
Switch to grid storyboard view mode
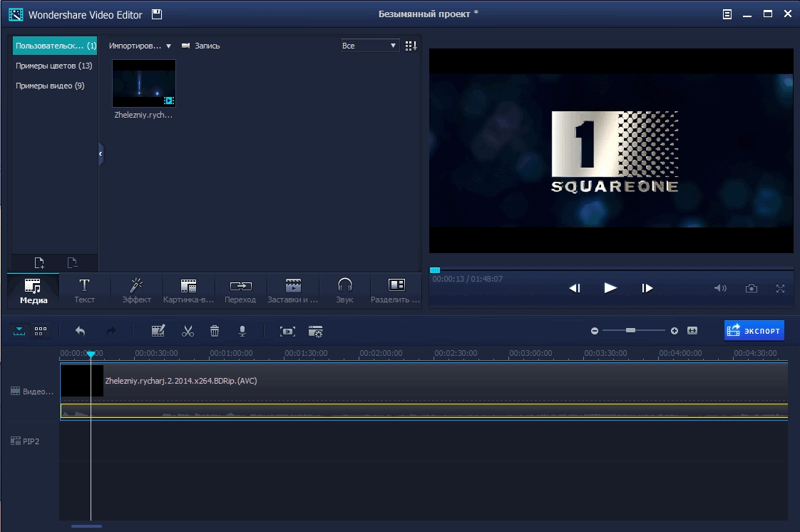[40, 330]
